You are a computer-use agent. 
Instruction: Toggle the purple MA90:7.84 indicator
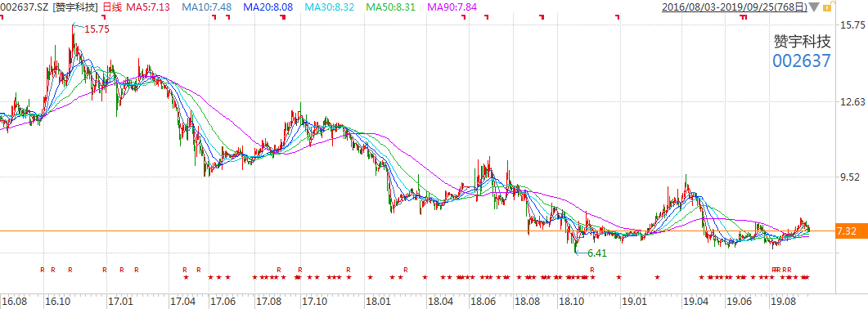pos(452,7)
